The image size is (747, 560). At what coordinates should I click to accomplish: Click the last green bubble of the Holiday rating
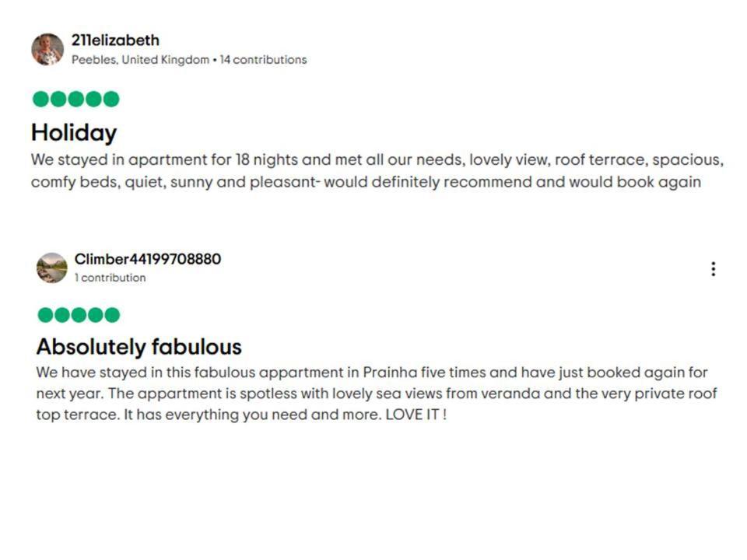click(x=111, y=99)
